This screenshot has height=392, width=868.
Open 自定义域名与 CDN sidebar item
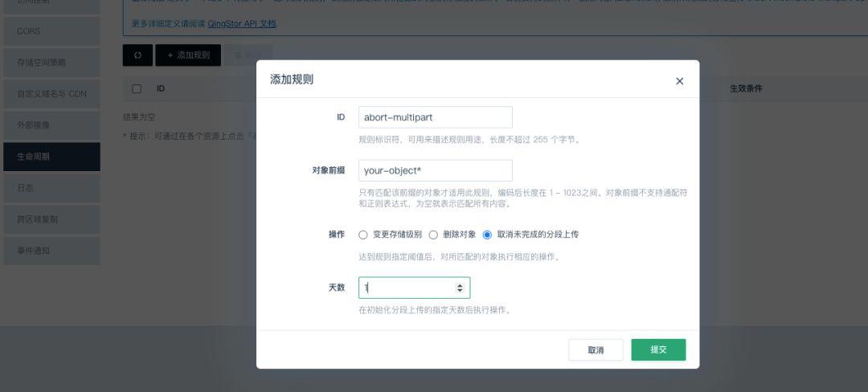(x=52, y=94)
